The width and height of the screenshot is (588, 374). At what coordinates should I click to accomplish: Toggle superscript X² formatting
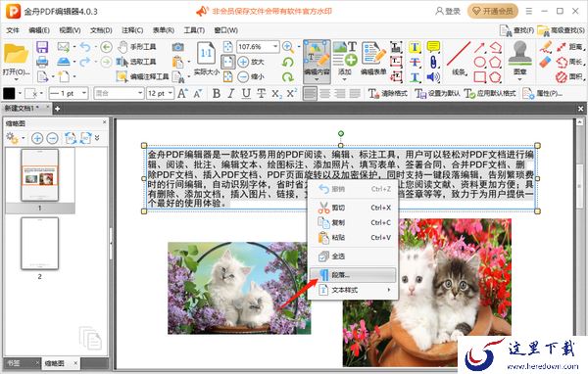[x=292, y=93]
